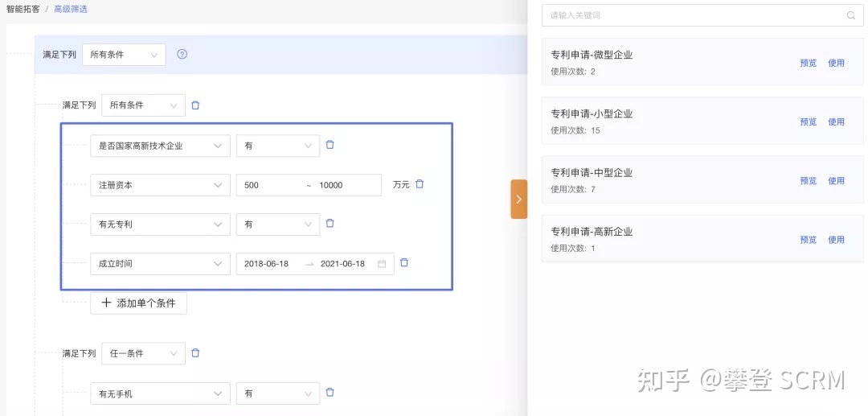Delete the 任一条件 condition group

(195, 353)
